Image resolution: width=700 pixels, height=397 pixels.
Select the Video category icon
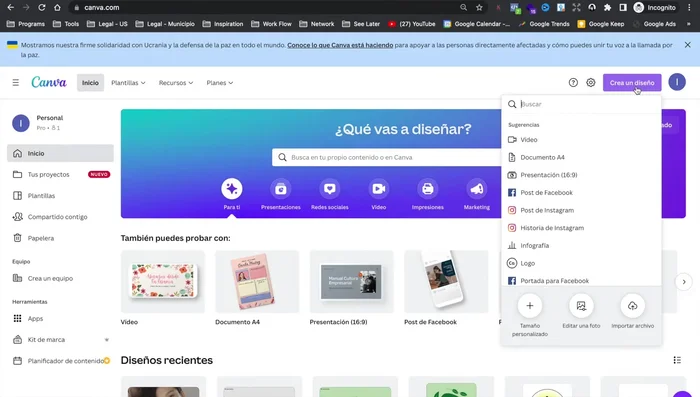click(379, 189)
